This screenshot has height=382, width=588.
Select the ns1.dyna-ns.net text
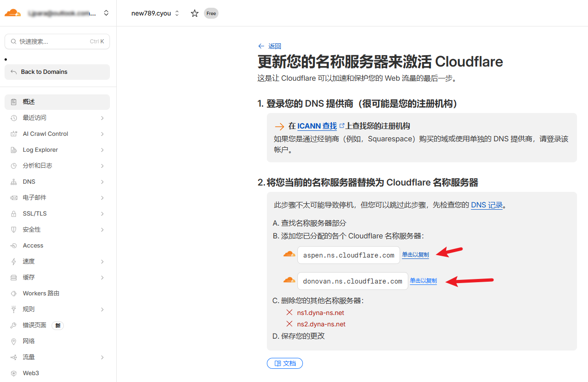320,313
